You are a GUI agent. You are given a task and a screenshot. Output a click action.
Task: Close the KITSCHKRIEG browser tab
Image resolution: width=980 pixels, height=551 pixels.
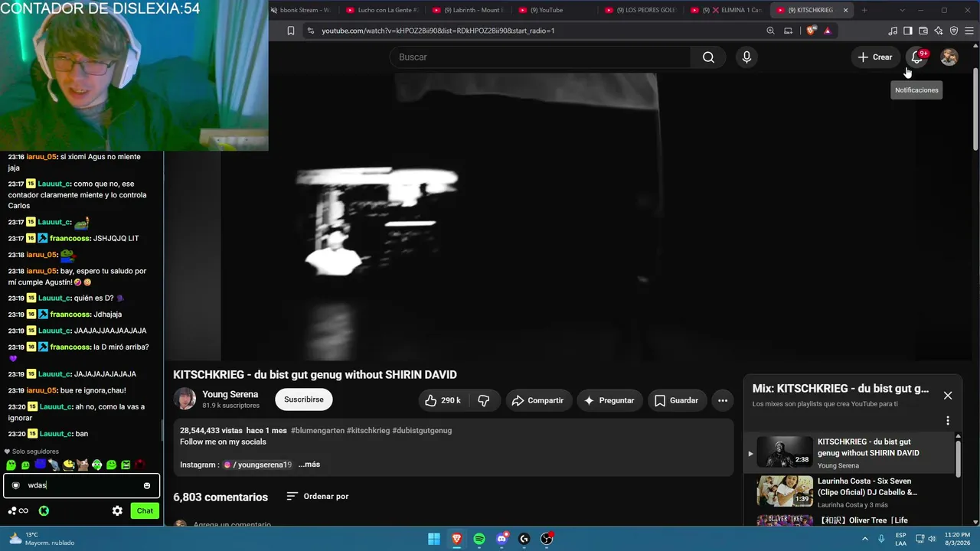point(846,10)
